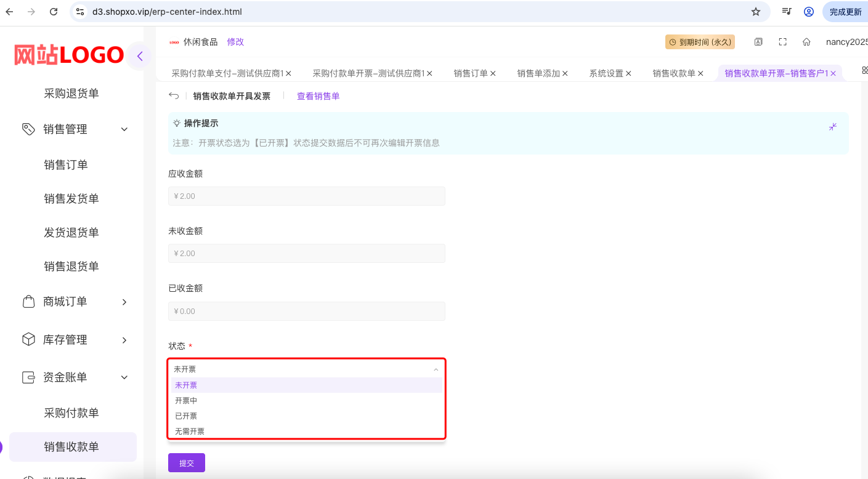The image size is (868, 479).
Task: Click the 销售管理 tag icon
Action: click(x=28, y=129)
